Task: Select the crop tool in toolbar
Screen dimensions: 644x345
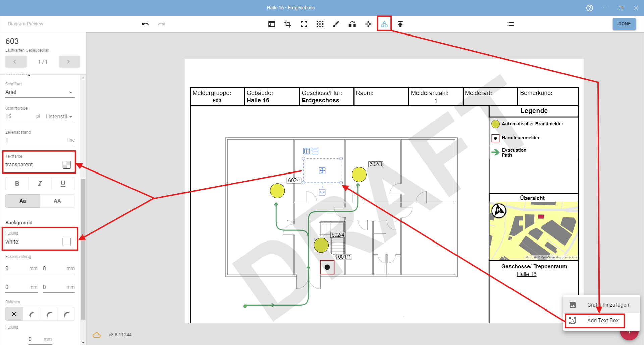Action: [287, 24]
